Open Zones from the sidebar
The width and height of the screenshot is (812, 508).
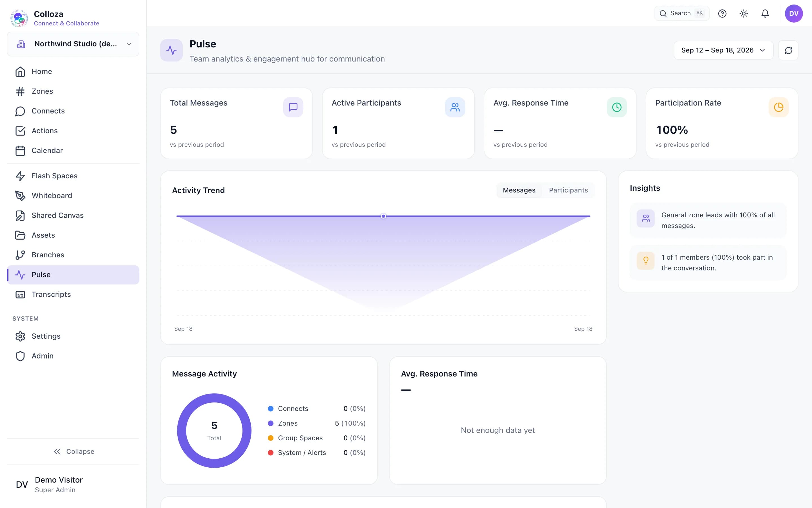click(73, 91)
